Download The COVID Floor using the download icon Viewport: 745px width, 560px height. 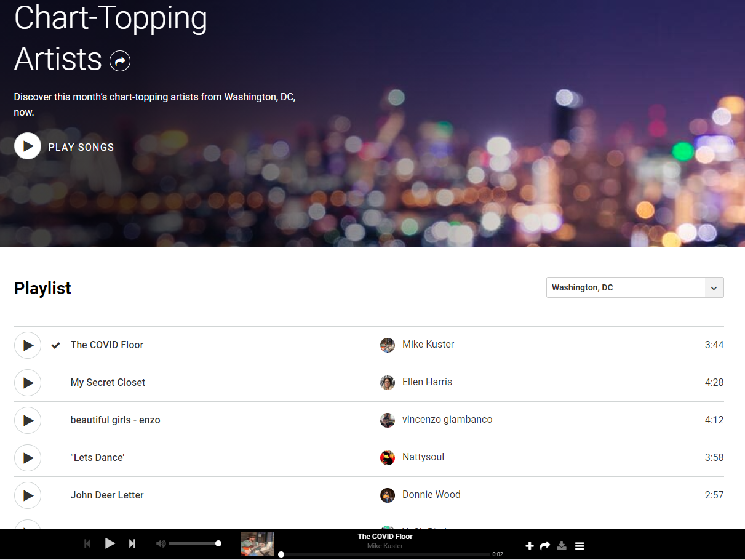tap(562, 545)
